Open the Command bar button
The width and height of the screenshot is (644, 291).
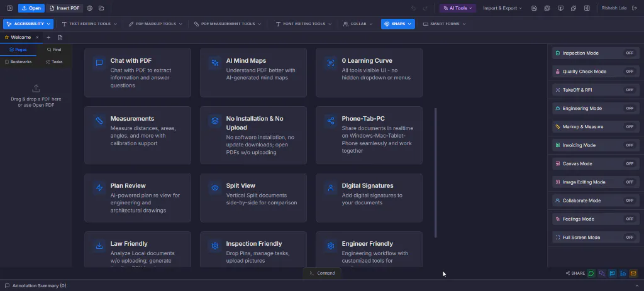pos(322,273)
